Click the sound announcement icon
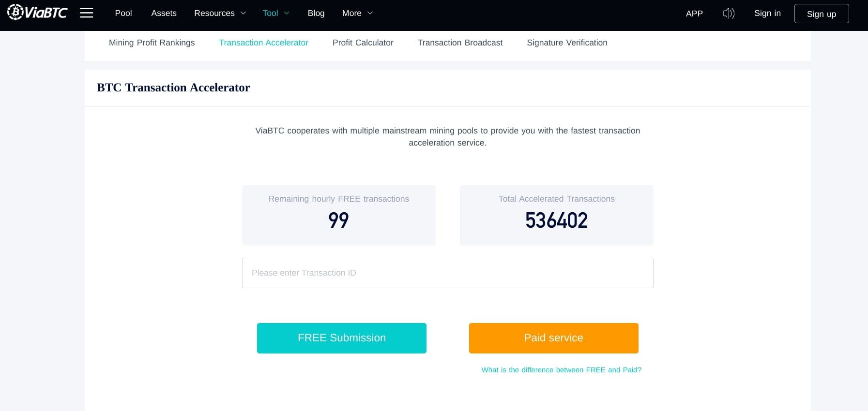This screenshot has width=868, height=411. point(729,14)
